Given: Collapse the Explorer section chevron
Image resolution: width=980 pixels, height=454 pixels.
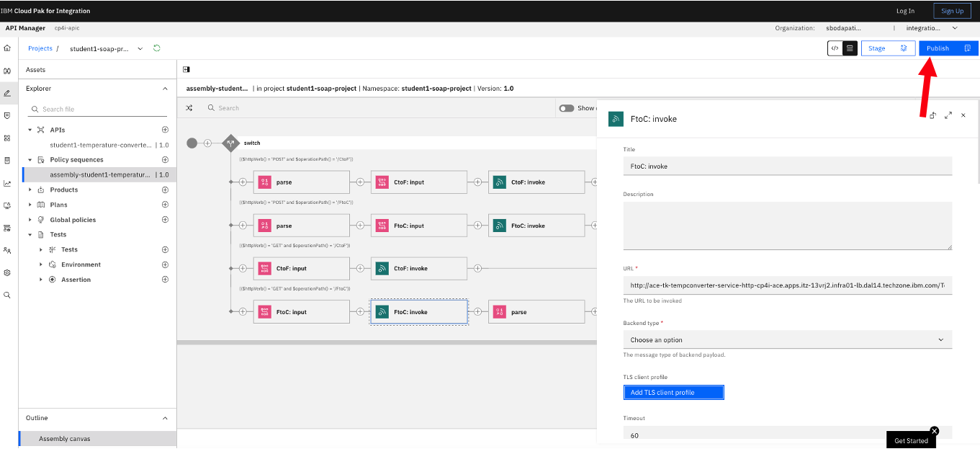Looking at the screenshot, I should tap(164, 89).
